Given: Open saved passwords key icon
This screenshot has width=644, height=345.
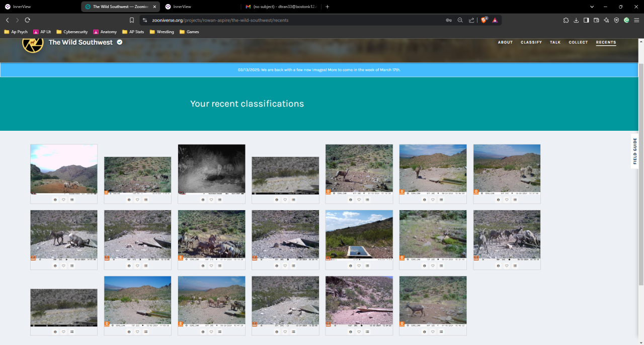Looking at the screenshot, I should pos(448,20).
